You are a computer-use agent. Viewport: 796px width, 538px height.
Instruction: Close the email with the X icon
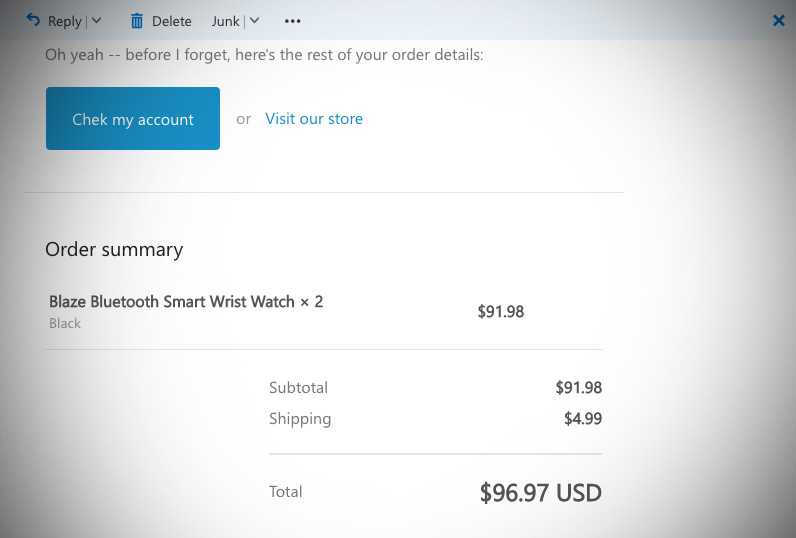[778, 20]
